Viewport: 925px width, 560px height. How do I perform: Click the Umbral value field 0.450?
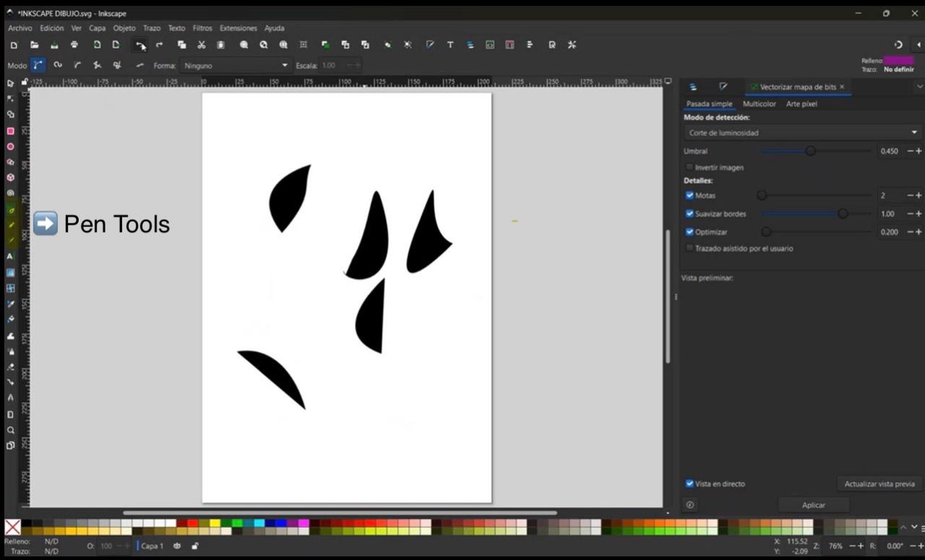(x=890, y=151)
